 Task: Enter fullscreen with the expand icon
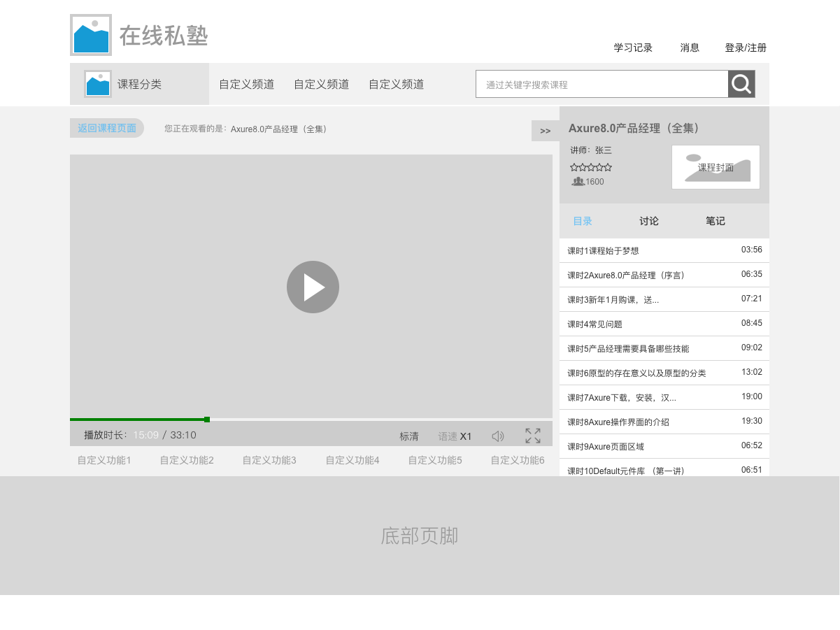tap(533, 436)
